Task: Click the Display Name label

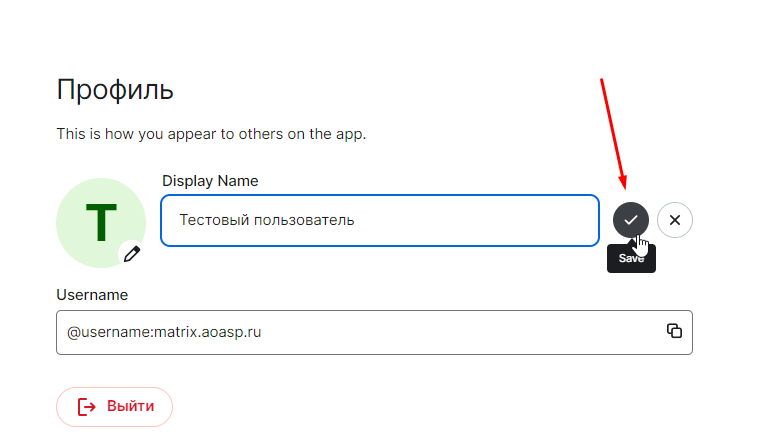Action: click(x=210, y=181)
